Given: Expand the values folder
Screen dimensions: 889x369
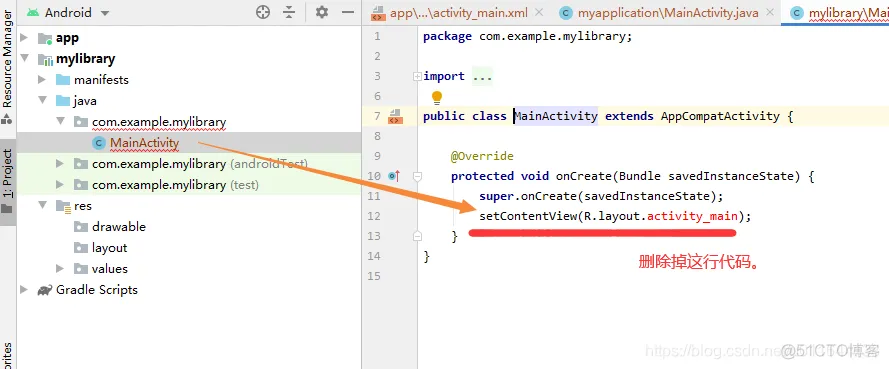Looking at the screenshot, I should click(60, 269).
